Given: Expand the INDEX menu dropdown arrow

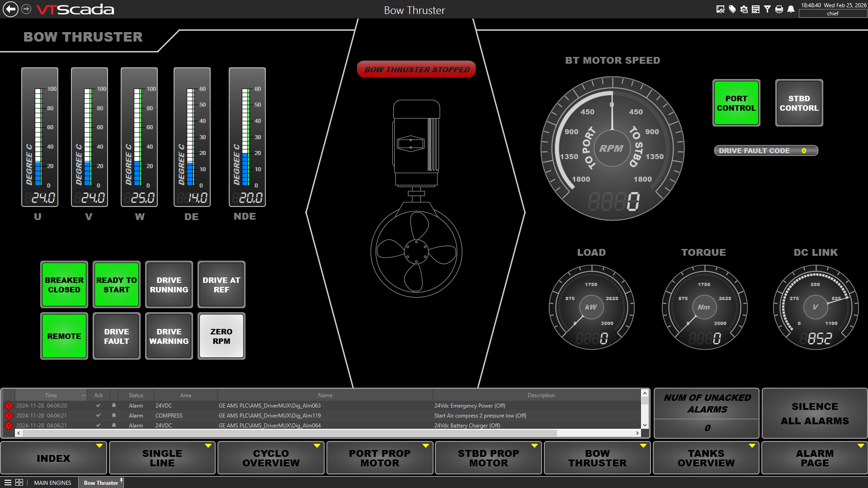Looking at the screenshot, I should 99,446.
